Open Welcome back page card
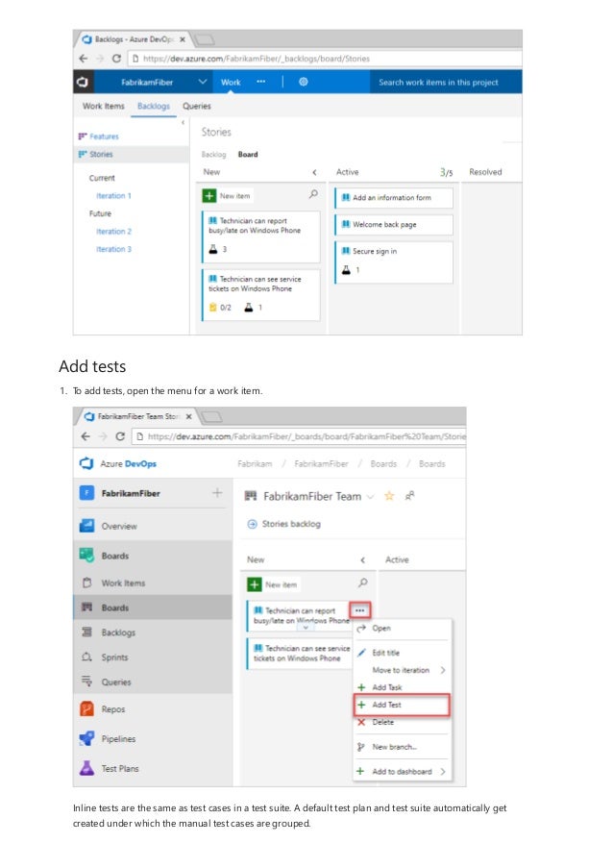This screenshot has width=613, height=868. click(393, 224)
